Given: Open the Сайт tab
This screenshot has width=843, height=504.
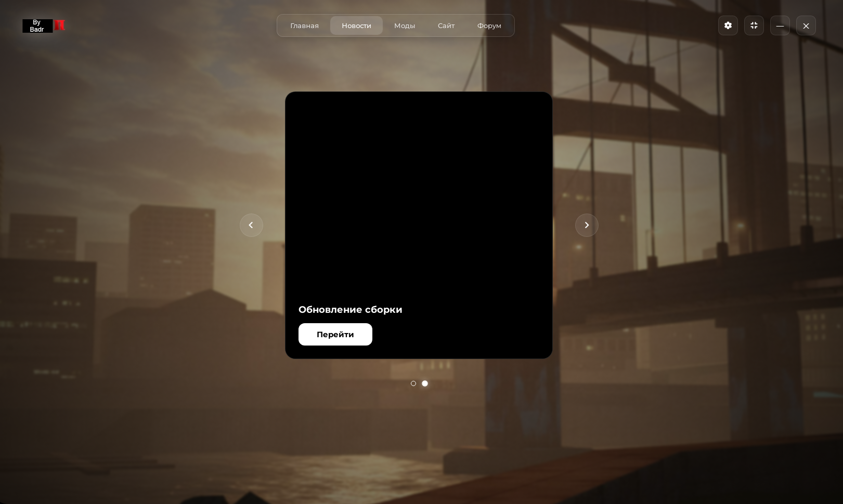Looking at the screenshot, I should 446,25.
